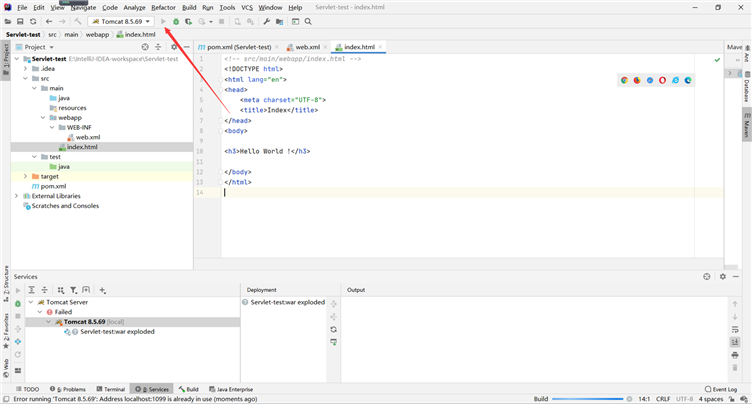Switch to web.xml editor tab
This screenshot has height=404, width=752.
(307, 47)
